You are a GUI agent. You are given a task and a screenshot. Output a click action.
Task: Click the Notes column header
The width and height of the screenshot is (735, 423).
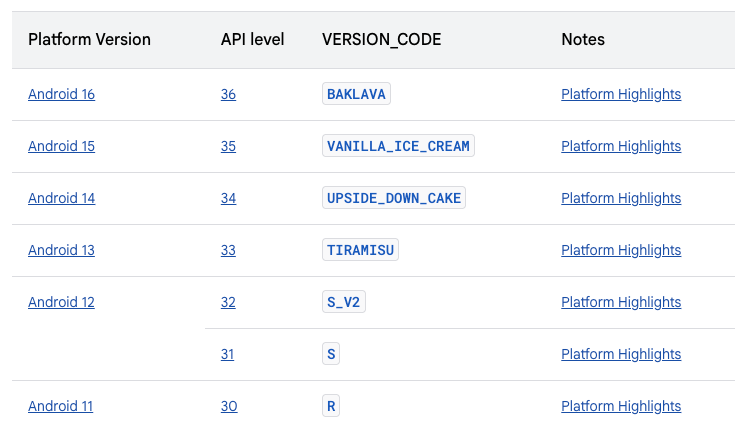click(583, 39)
